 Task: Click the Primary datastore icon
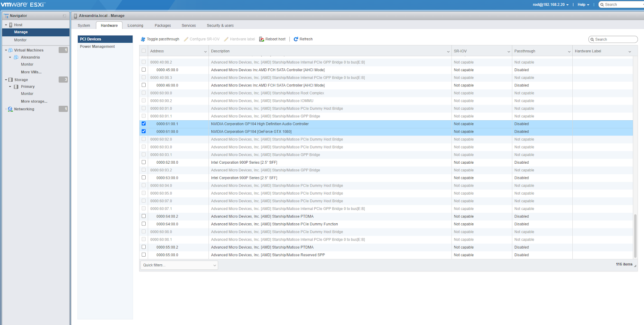pyautogui.click(x=16, y=87)
